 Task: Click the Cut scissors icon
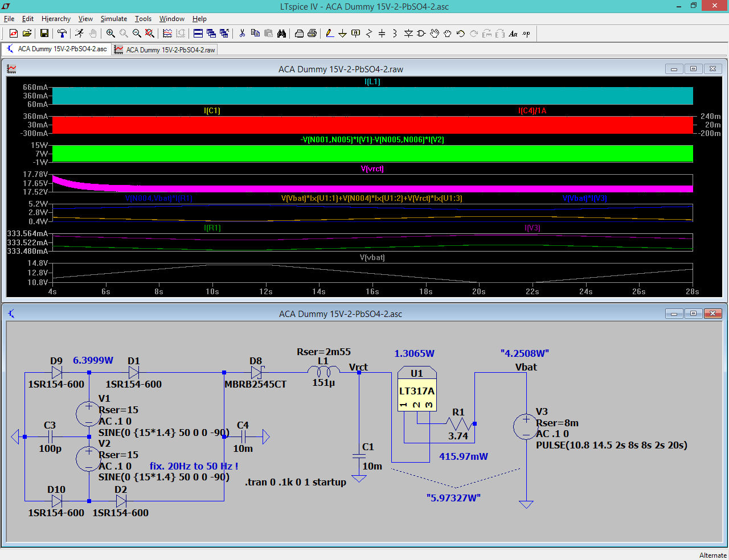pos(242,34)
